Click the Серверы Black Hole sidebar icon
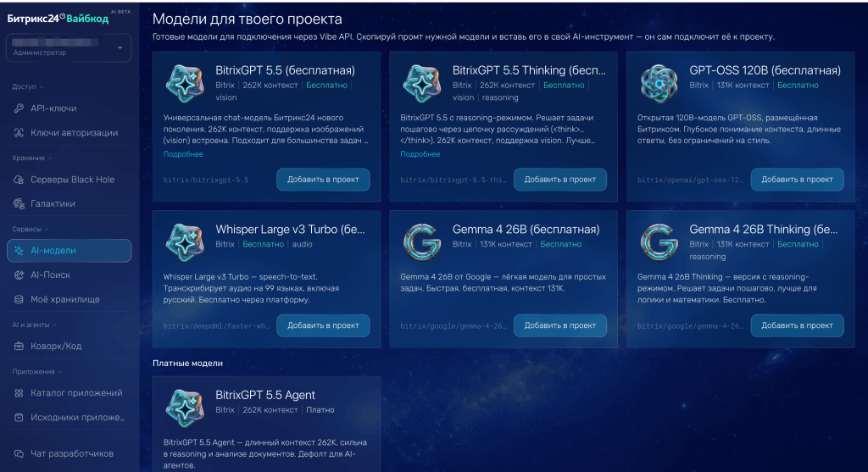Screen dimensions: 868x472 click(x=19, y=180)
